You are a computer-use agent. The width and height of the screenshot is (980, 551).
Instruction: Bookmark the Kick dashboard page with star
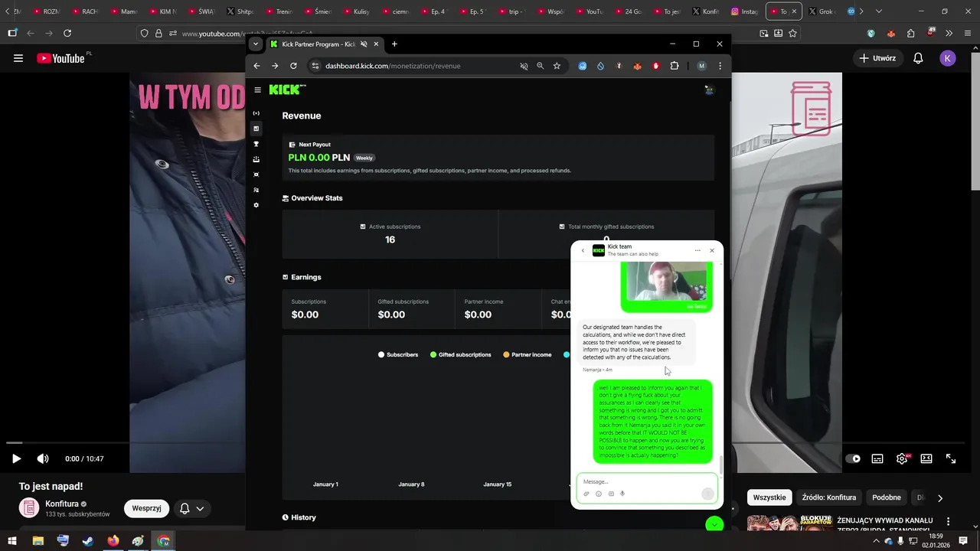coord(557,66)
